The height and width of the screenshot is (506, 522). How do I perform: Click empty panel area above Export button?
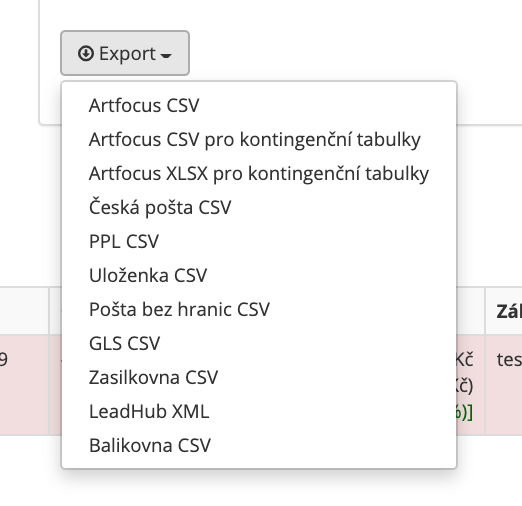coord(280,15)
